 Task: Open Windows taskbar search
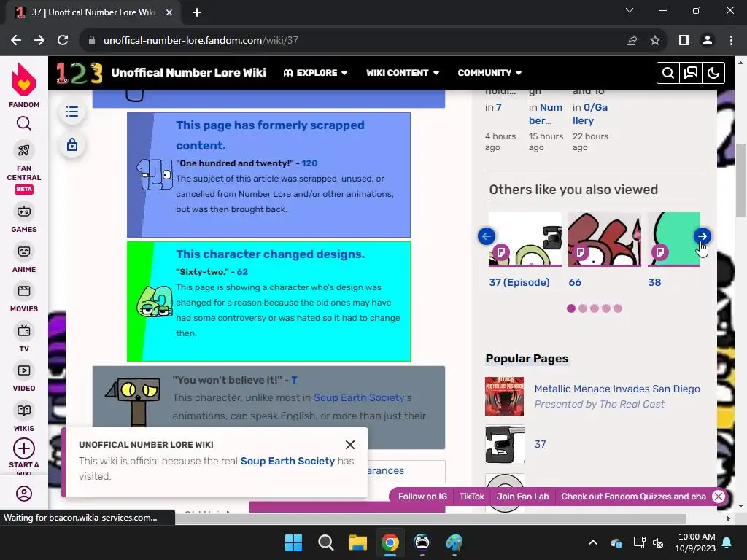[x=326, y=542]
